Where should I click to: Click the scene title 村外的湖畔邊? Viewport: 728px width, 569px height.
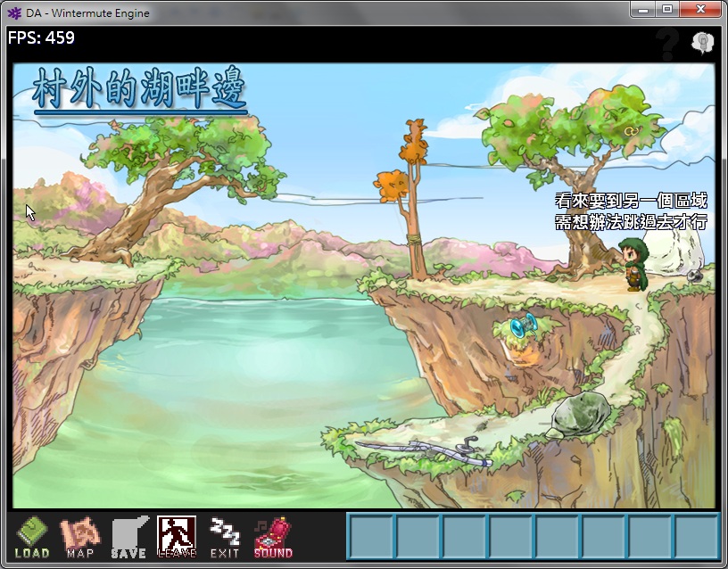click(139, 88)
